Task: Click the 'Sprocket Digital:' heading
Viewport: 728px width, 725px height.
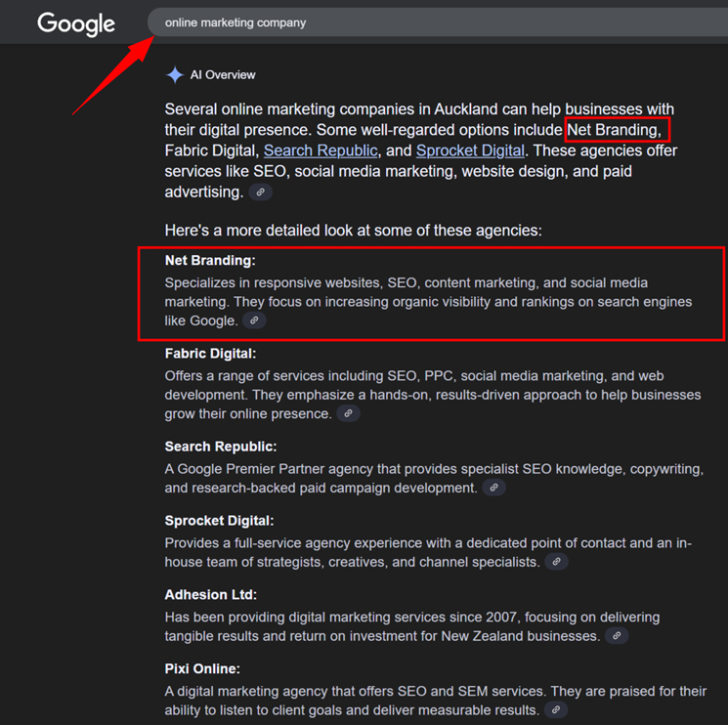Action: tap(219, 521)
